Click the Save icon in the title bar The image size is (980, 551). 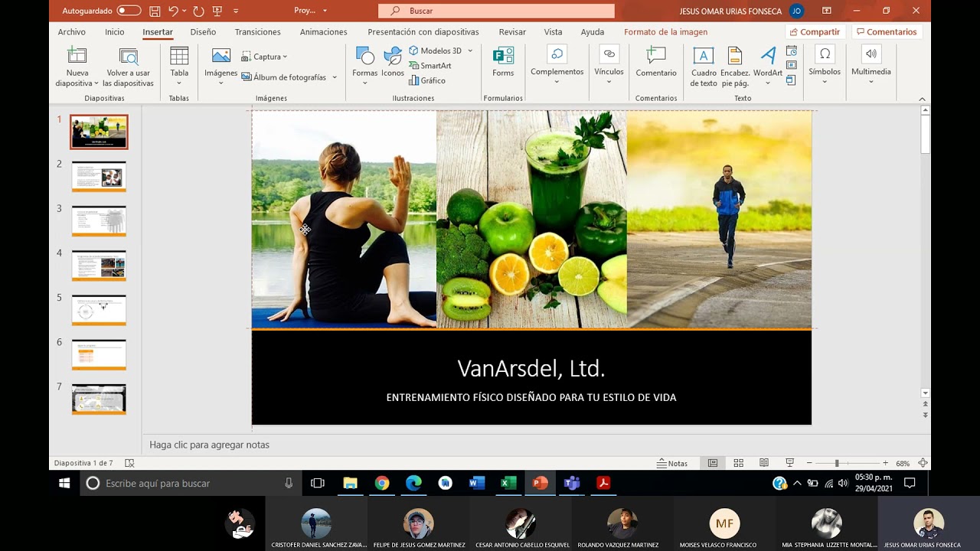tap(155, 11)
